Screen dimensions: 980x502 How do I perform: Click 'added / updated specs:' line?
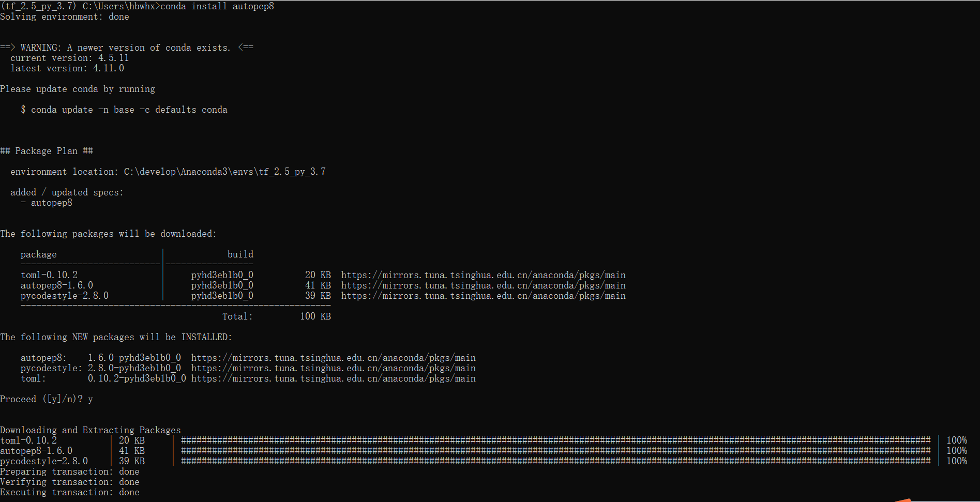pos(67,192)
